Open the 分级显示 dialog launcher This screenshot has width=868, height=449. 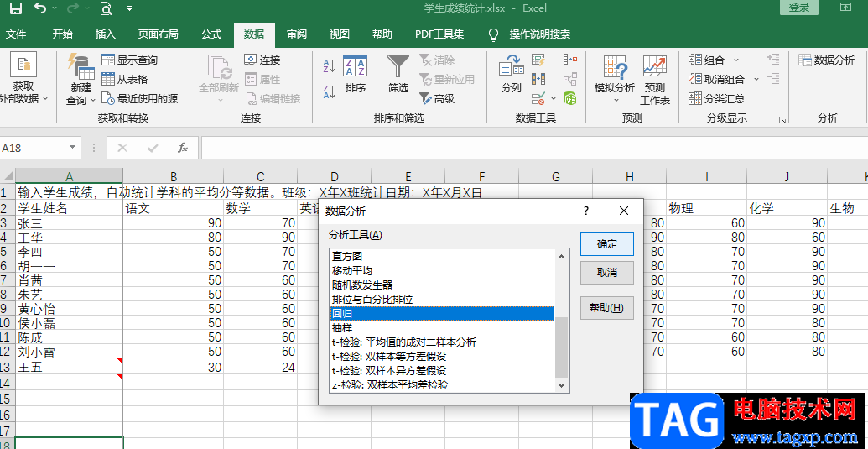782,119
